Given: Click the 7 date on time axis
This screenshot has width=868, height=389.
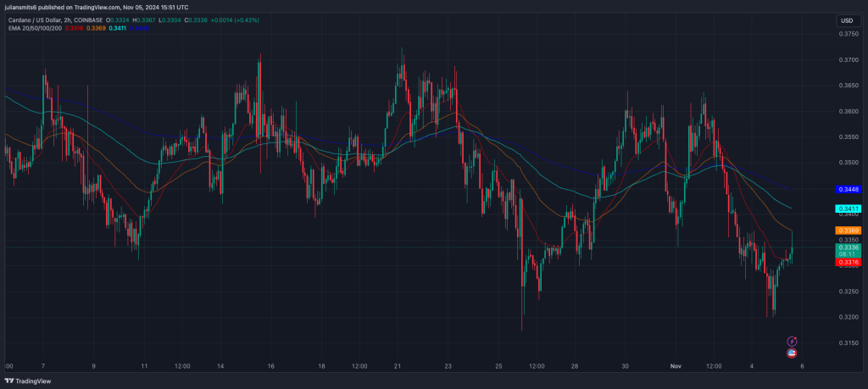Looking at the screenshot, I should pyautogui.click(x=43, y=366).
